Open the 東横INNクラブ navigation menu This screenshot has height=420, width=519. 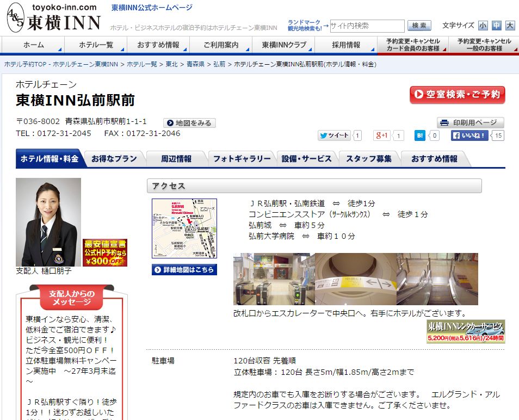(283, 45)
